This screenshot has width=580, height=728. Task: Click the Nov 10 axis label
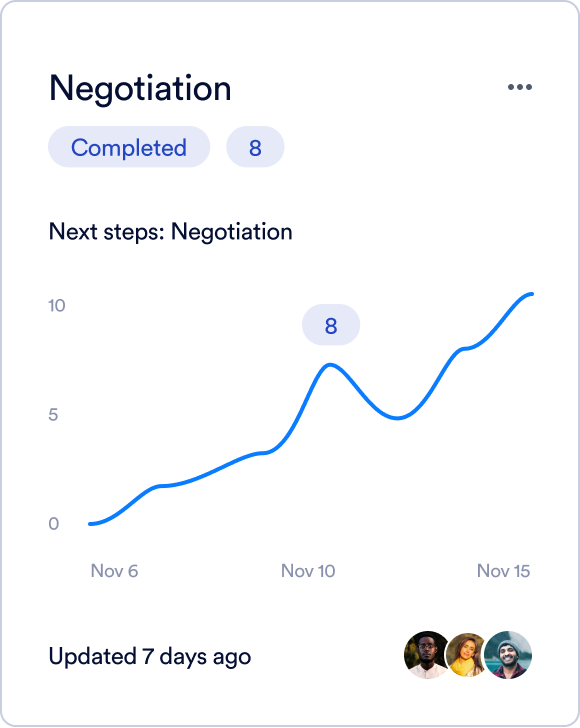tap(308, 571)
